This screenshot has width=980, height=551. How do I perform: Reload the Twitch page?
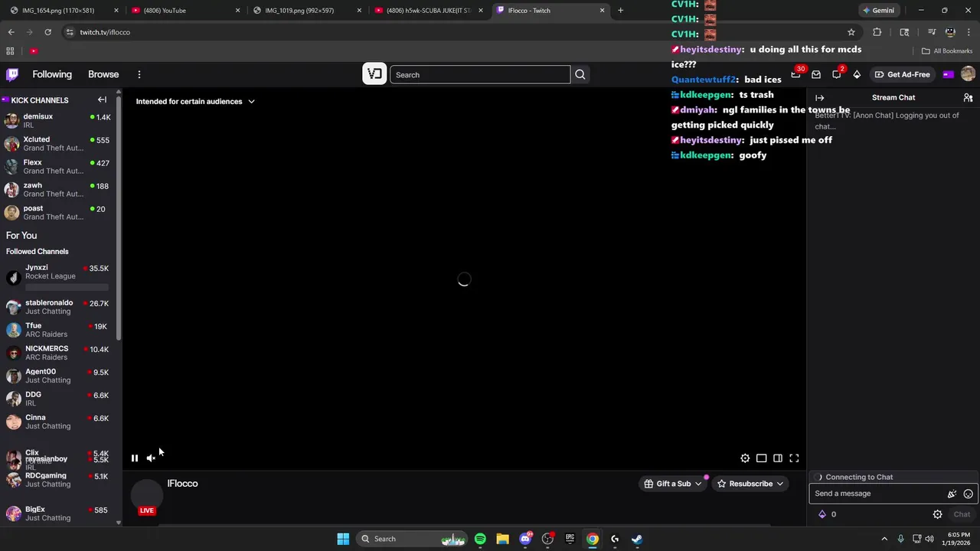47,32
